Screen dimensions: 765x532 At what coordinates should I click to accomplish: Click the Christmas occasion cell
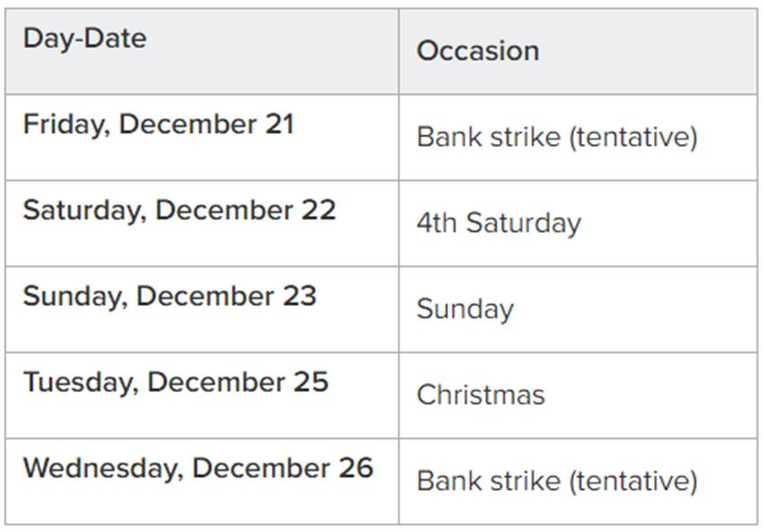481,395
